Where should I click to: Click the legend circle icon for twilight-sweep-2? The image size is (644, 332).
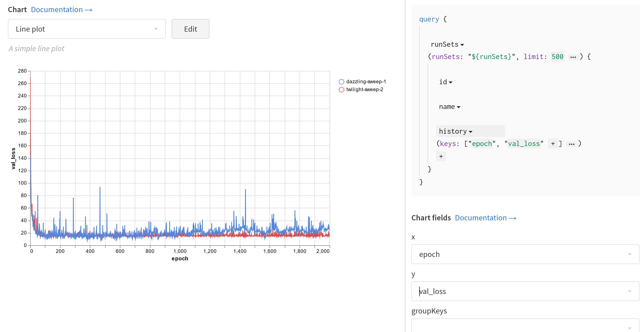point(341,89)
